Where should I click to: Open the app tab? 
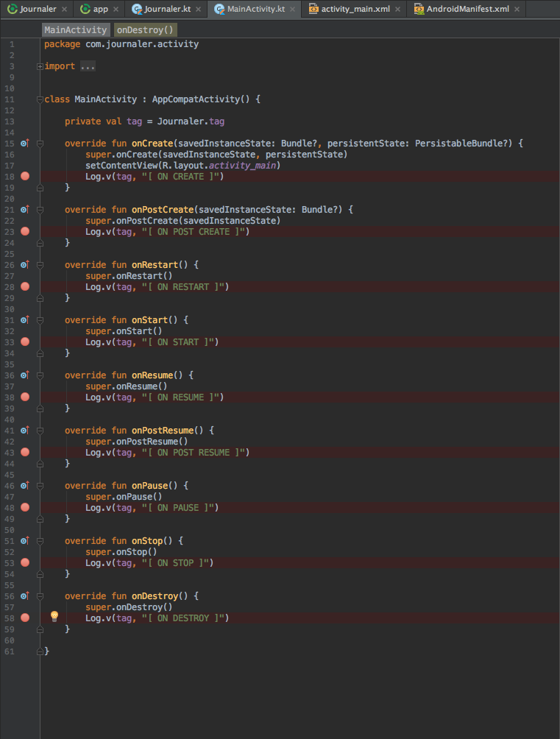[100, 9]
